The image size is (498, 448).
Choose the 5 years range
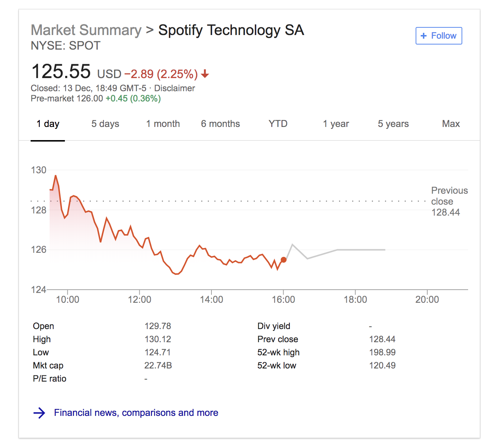point(393,124)
